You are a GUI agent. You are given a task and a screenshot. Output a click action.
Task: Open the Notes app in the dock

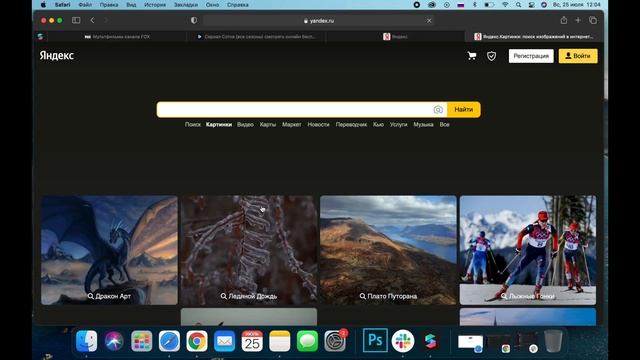click(x=280, y=341)
